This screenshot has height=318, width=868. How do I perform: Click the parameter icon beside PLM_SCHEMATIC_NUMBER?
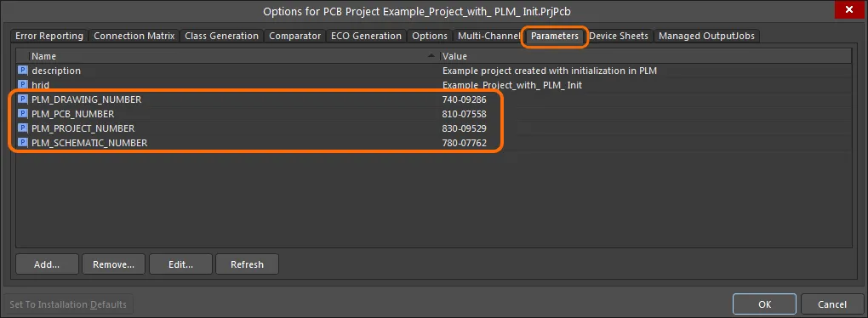[23, 143]
